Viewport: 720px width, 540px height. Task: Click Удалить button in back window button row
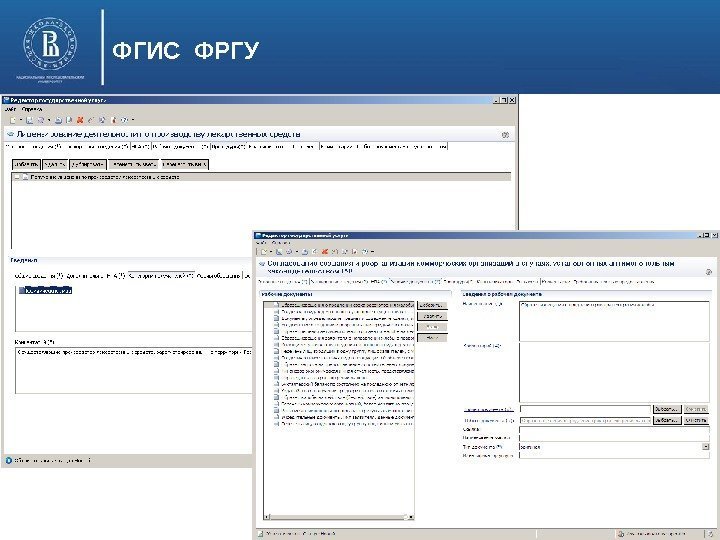coord(55,164)
